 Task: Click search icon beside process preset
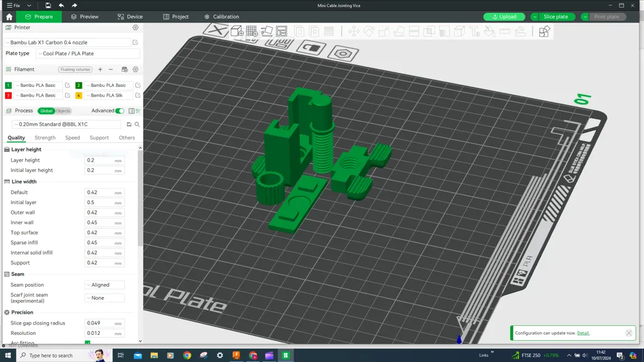pos(137,124)
